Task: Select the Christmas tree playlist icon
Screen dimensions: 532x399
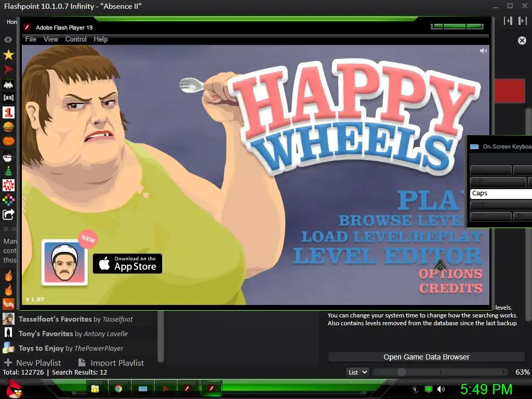Action: pyautogui.click(x=8, y=170)
